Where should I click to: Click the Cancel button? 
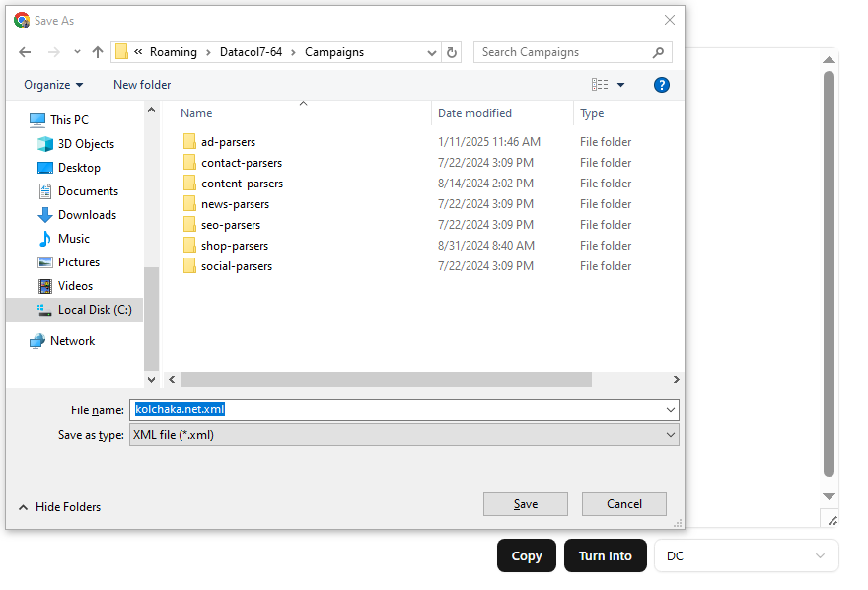(x=623, y=504)
